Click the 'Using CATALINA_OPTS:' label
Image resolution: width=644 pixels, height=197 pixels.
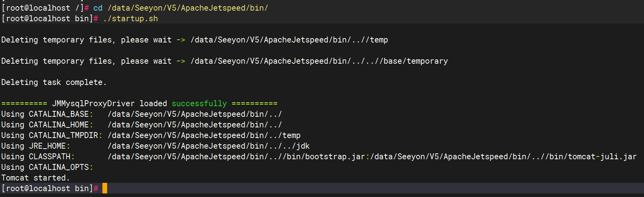pyautogui.click(x=47, y=167)
